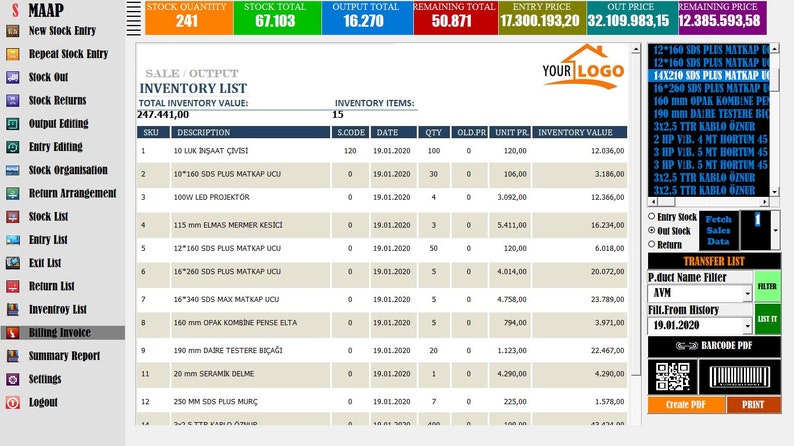Open Inventroy List menu item

pos(58,309)
